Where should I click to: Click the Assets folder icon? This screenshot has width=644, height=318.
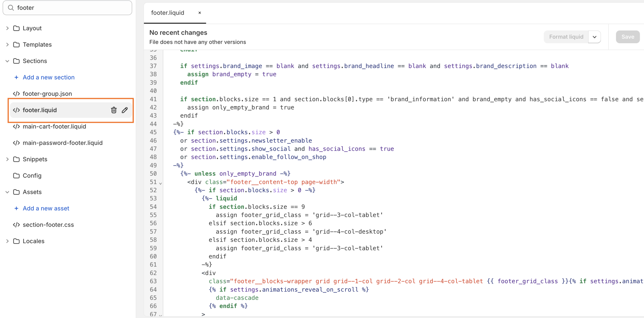pyautogui.click(x=16, y=192)
